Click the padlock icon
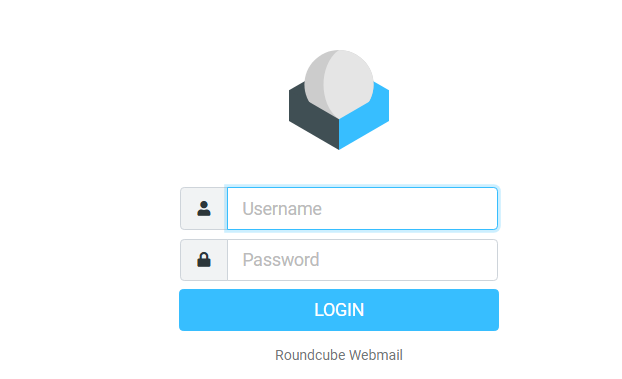 pyautogui.click(x=204, y=260)
